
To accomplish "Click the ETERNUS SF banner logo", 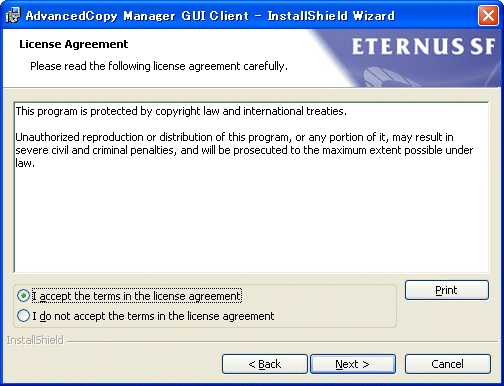I will (423, 46).
